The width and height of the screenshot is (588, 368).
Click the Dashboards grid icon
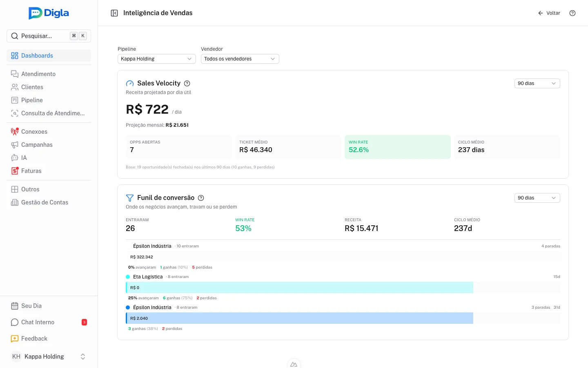(x=15, y=56)
